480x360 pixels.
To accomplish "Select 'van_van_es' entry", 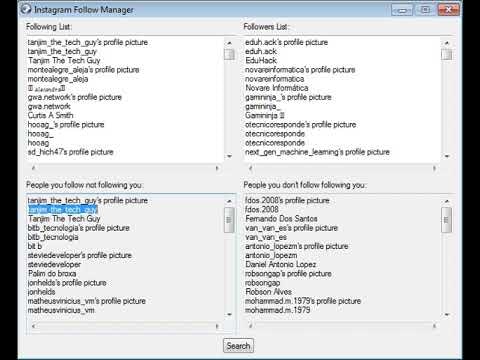I will coord(266,237).
